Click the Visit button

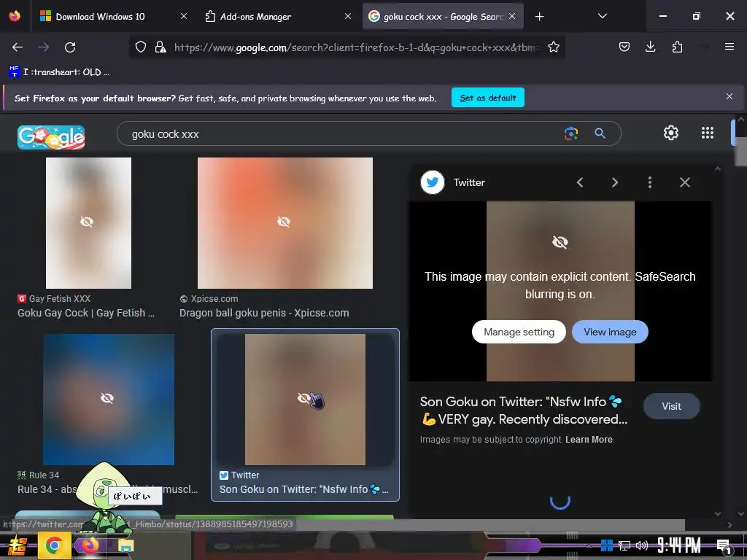click(671, 406)
